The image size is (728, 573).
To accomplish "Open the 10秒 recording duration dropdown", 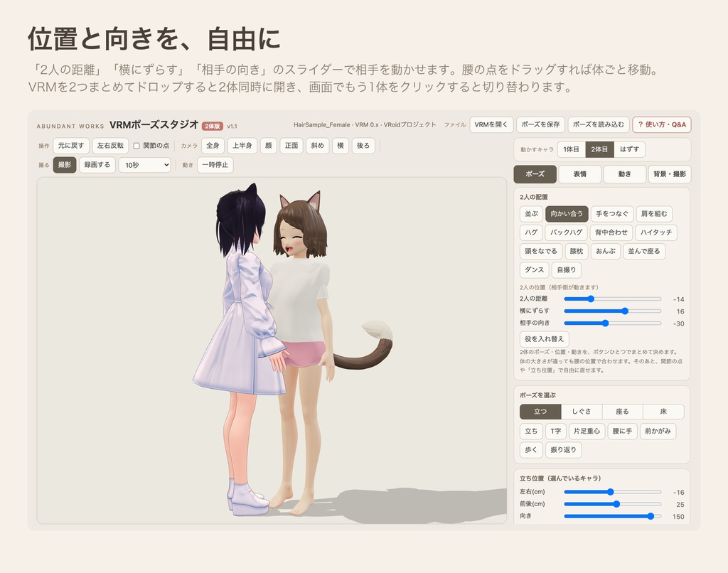I will coord(145,165).
